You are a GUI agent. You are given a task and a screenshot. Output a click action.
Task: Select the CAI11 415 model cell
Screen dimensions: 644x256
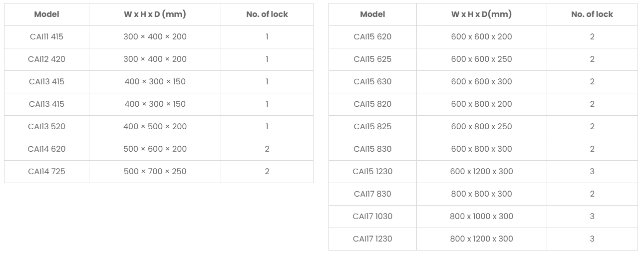coord(46,37)
